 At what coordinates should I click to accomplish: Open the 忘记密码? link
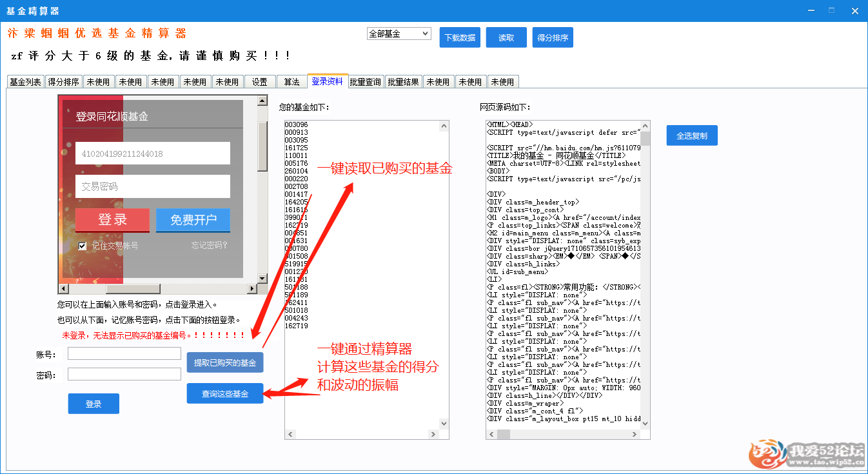(210, 246)
